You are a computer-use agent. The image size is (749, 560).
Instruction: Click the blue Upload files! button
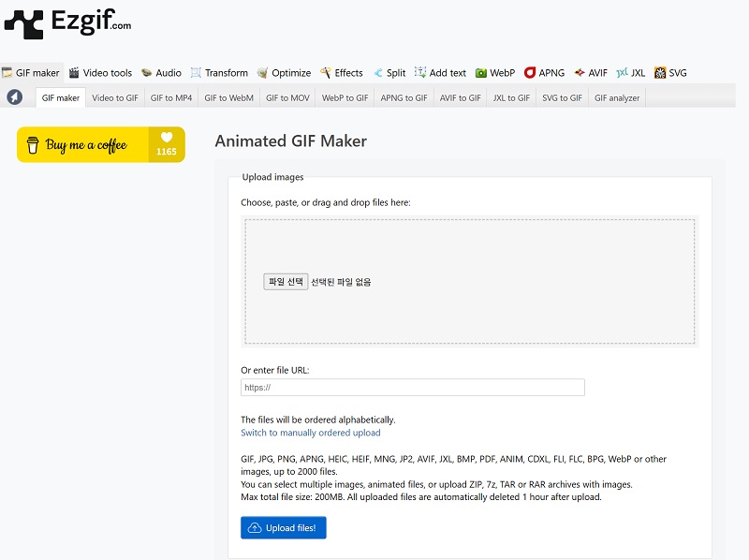click(x=284, y=527)
